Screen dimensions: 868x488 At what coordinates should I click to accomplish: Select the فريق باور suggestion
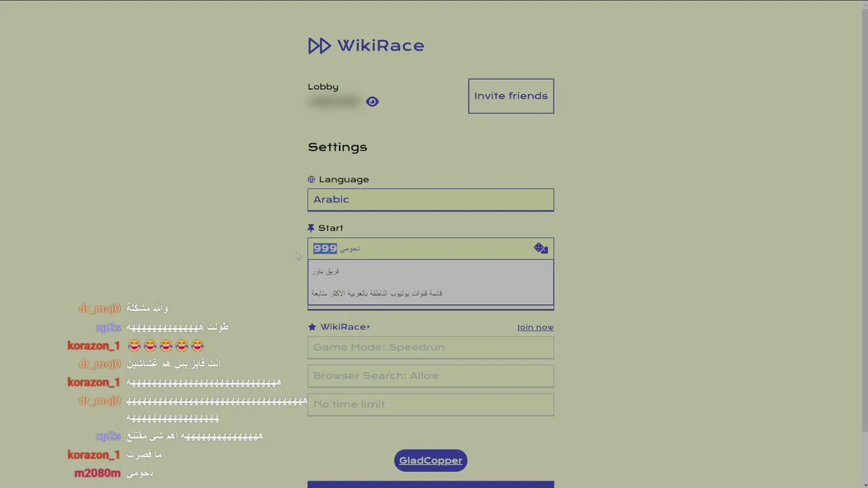point(431,271)
